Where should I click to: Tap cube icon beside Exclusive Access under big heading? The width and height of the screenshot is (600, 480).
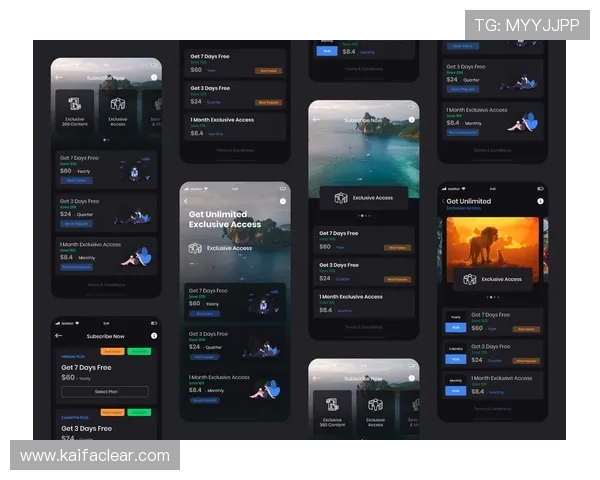point(195,248)
